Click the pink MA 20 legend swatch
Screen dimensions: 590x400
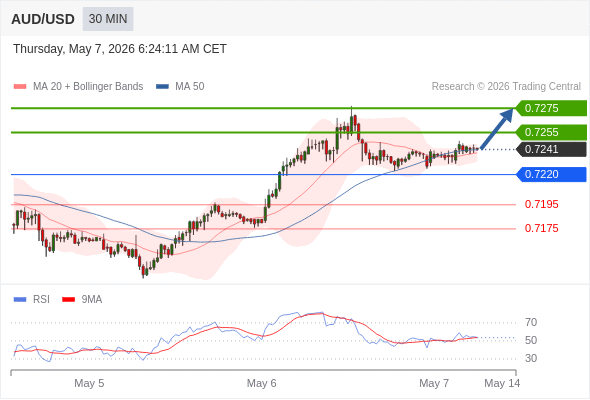[20, 87]
